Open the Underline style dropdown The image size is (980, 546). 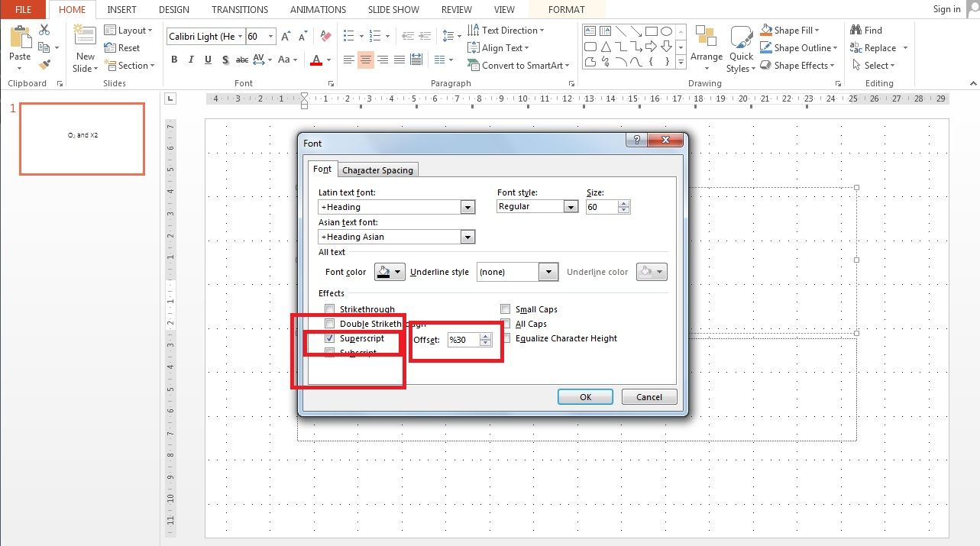(x=548, y=271)
